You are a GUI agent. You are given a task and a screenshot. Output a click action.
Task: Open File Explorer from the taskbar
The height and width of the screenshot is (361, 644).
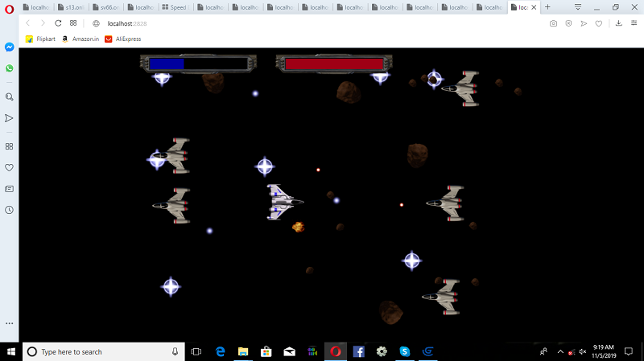pos(243,351)
